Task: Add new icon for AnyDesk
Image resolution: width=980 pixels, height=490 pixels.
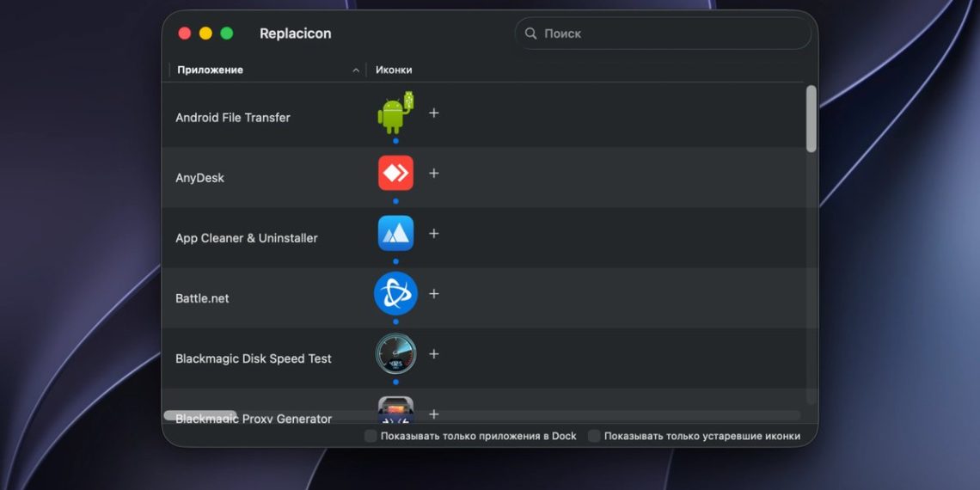Action: tap(434, 173)
